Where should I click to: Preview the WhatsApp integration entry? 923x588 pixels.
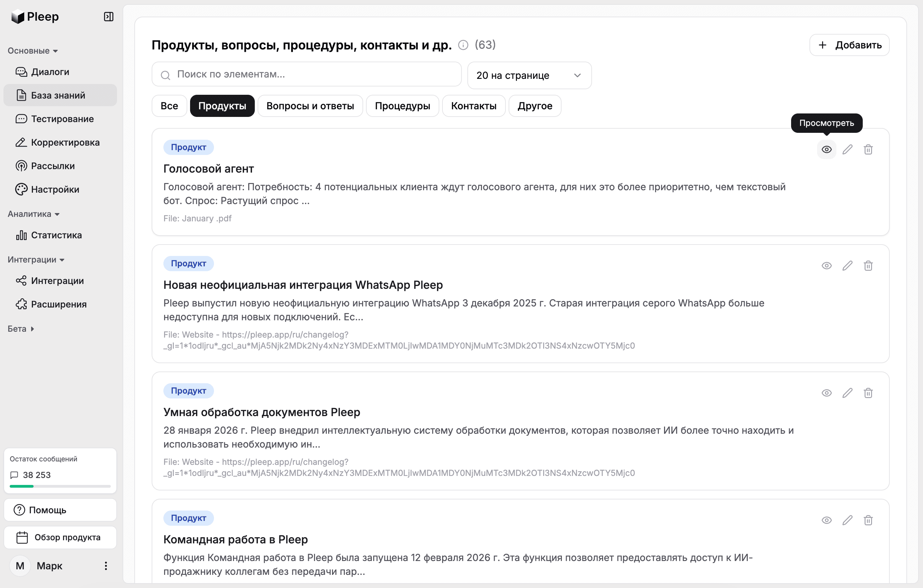coord(826,265)
